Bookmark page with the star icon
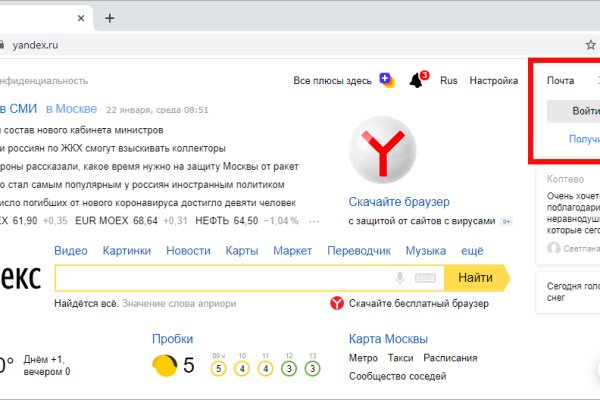This screenshot has height=400, width=600. click(590, 45)
